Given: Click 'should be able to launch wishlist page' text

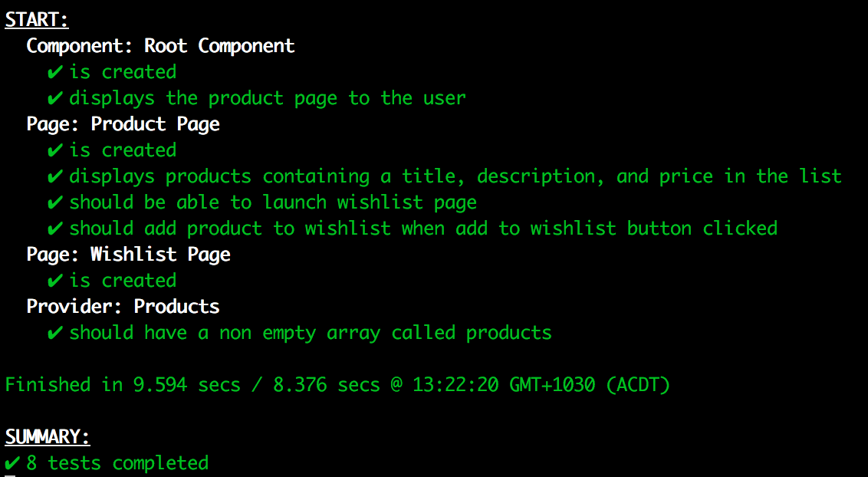Looking at the screenshot, I should (273, 202).
